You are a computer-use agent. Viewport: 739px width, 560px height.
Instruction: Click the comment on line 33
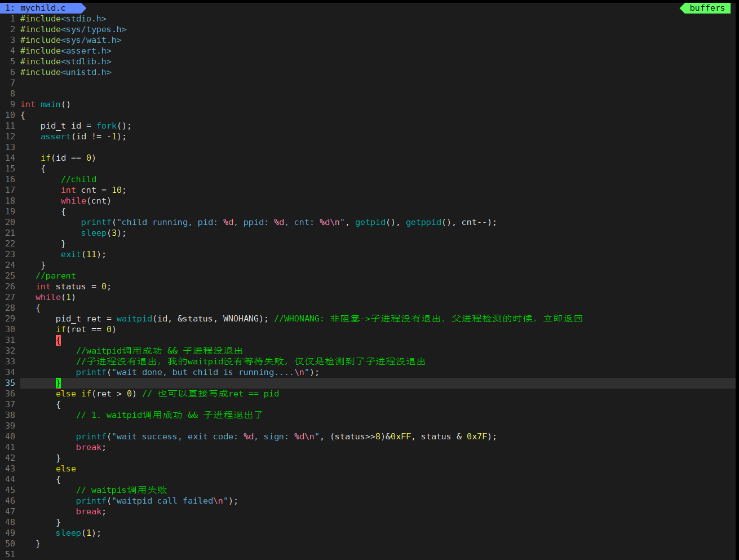251,361
